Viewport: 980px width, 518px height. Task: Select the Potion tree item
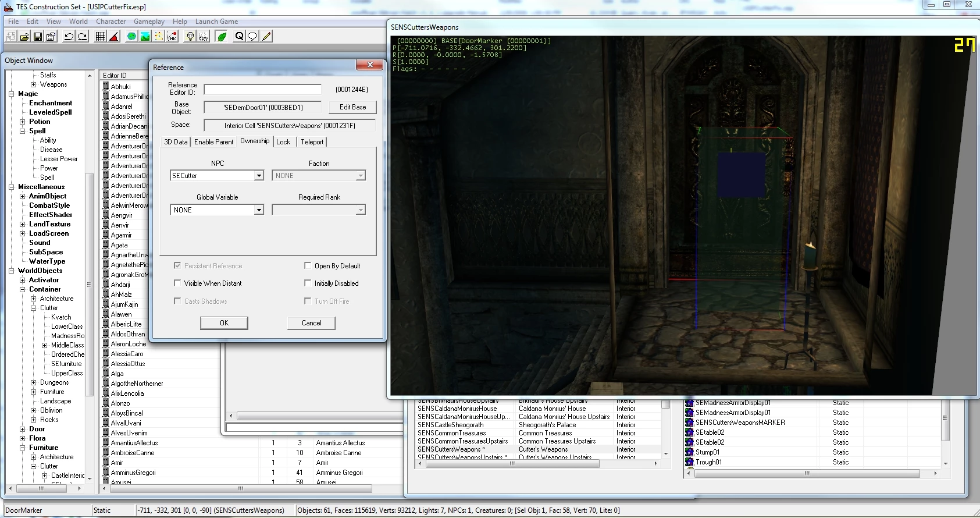(40, 122)
